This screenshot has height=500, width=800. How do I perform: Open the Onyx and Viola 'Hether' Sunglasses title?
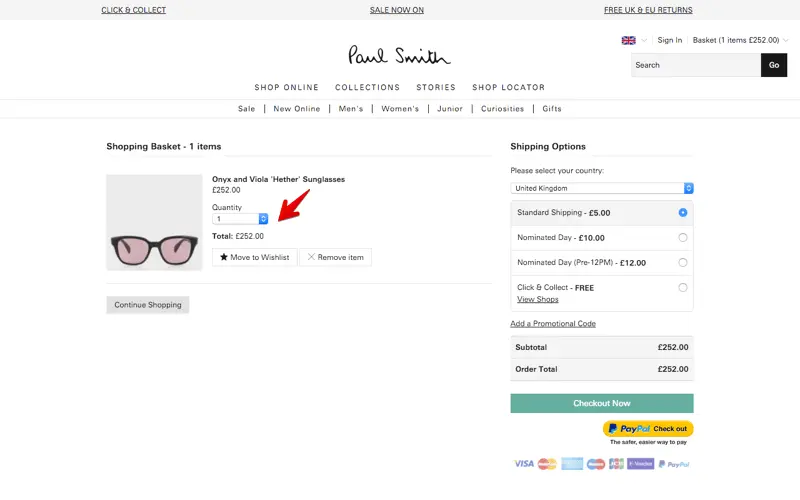click(279, 179)
